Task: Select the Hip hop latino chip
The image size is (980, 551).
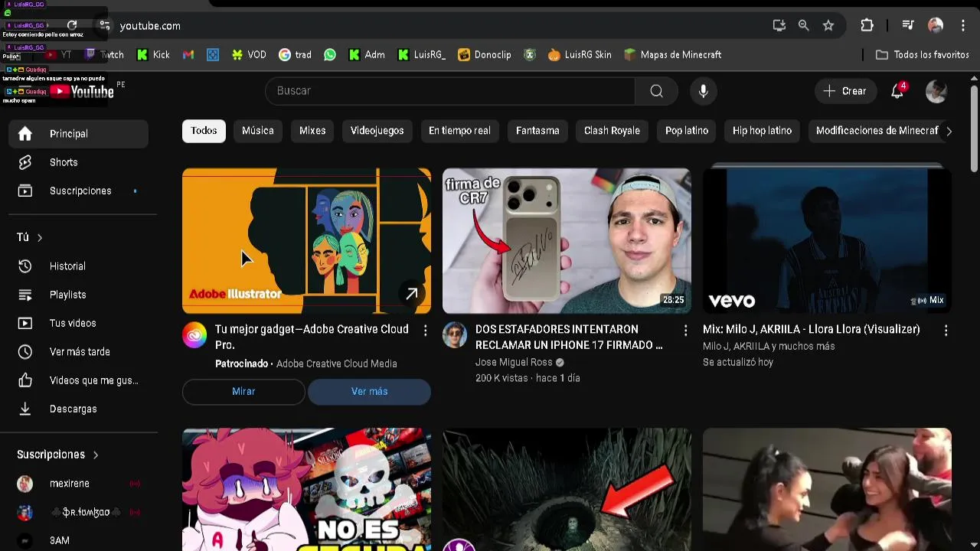Action: (762, 131)
